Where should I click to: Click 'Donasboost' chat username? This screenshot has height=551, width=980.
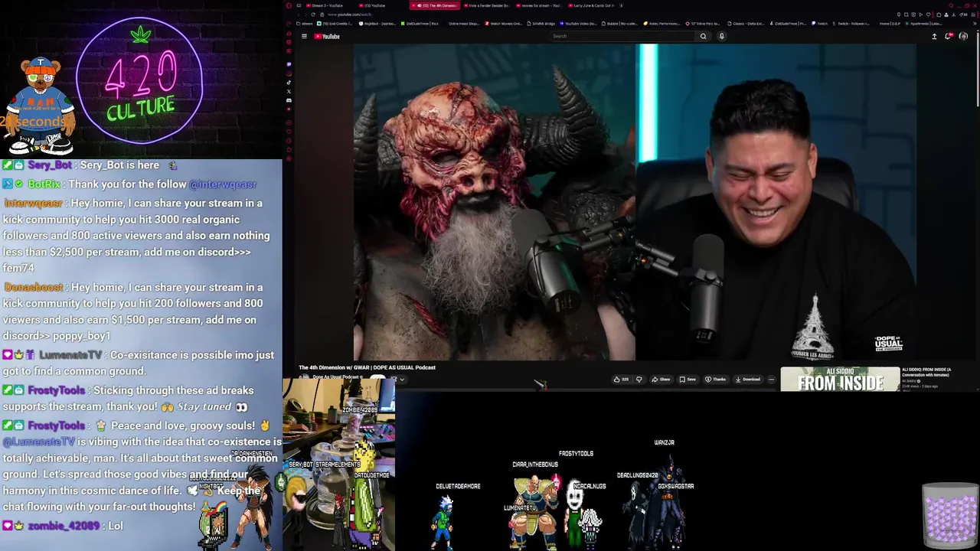coord(34,288)
